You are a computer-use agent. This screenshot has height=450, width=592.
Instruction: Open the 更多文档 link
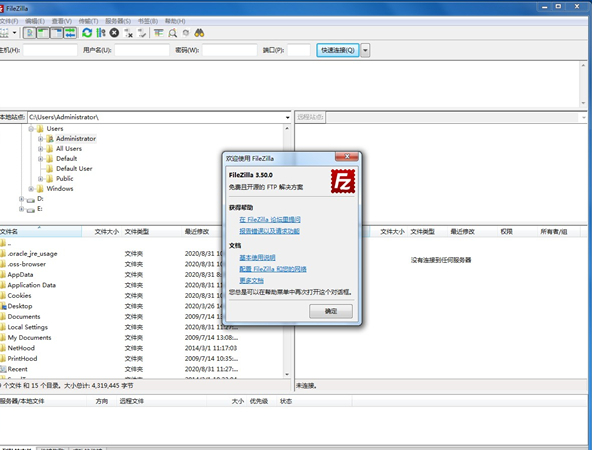coord(251,280)
